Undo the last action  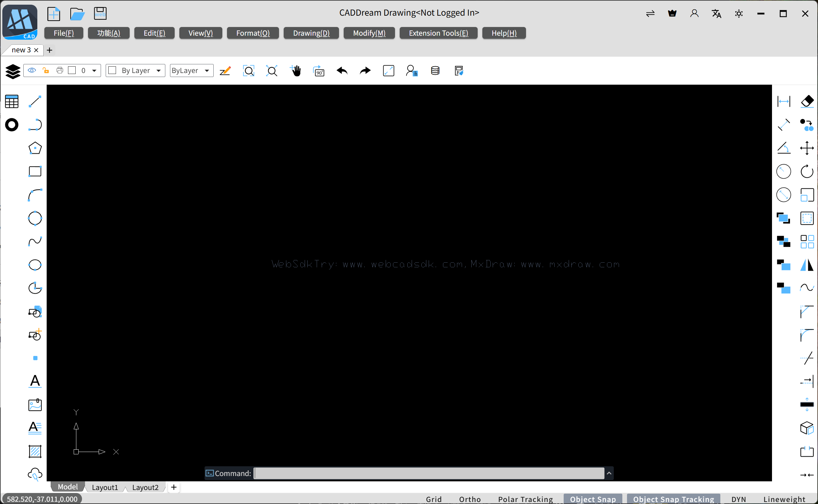point(342,71)
